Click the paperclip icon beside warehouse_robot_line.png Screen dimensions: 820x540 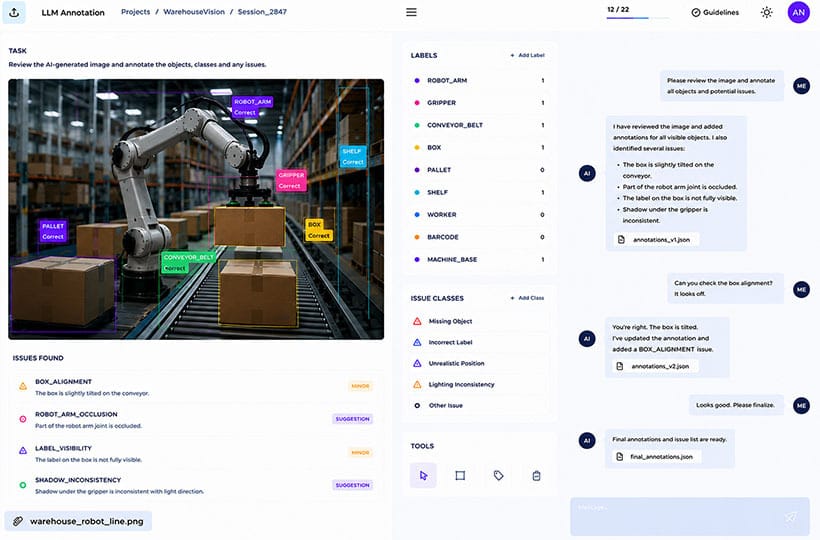click(x=18, y=521)
